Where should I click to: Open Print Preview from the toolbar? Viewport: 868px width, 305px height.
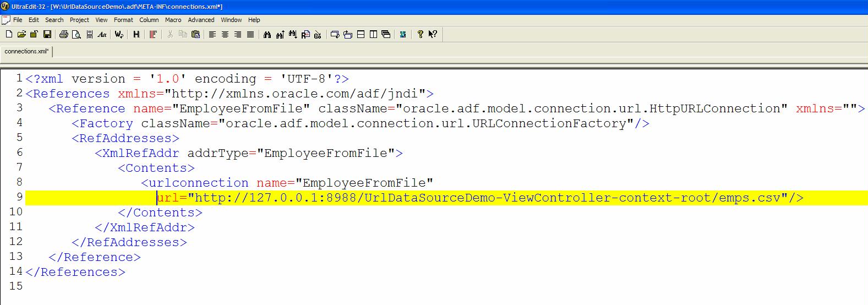click(x=76, y=34)
